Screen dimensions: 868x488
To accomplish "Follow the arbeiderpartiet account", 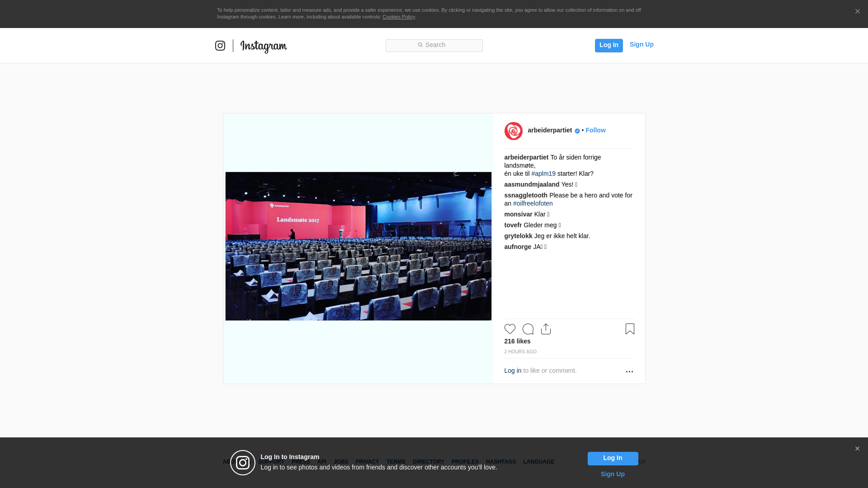I will click(595, 130).
